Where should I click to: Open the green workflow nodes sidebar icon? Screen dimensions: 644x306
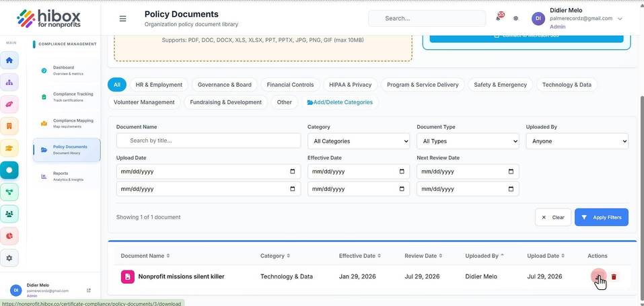(9, 192)
